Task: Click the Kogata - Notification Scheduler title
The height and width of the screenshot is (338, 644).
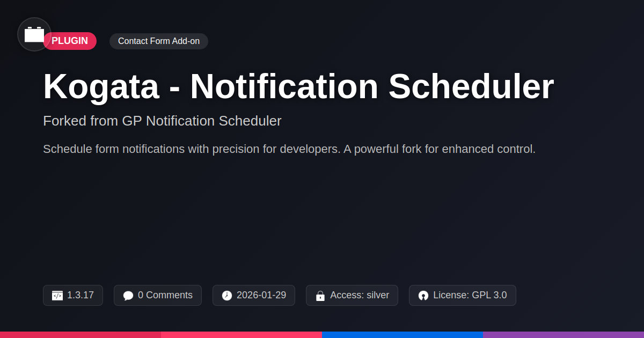Action: (298, 86)
